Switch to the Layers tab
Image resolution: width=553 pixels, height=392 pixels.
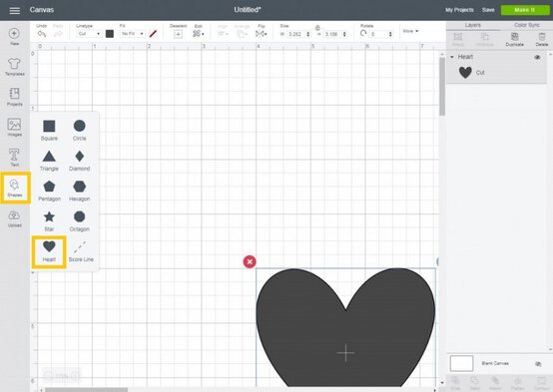coord(472,25)
